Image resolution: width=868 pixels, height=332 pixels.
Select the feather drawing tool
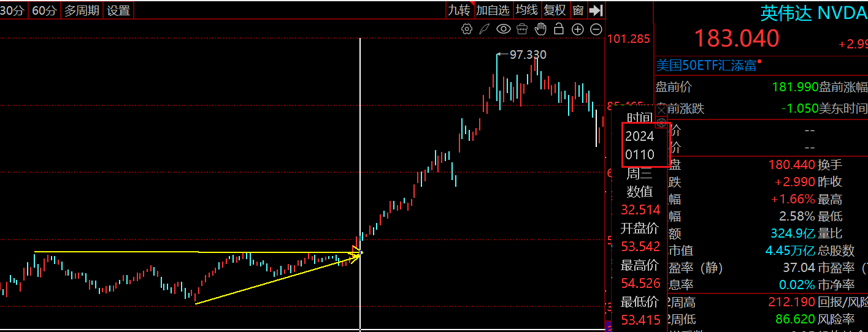coord(485,29)
